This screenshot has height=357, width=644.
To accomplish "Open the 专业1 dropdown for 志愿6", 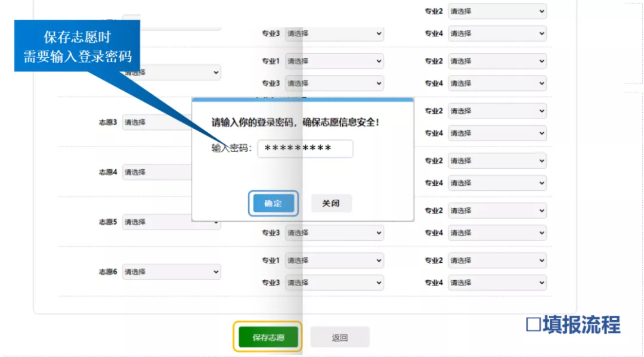I will [x=334, y=260].
